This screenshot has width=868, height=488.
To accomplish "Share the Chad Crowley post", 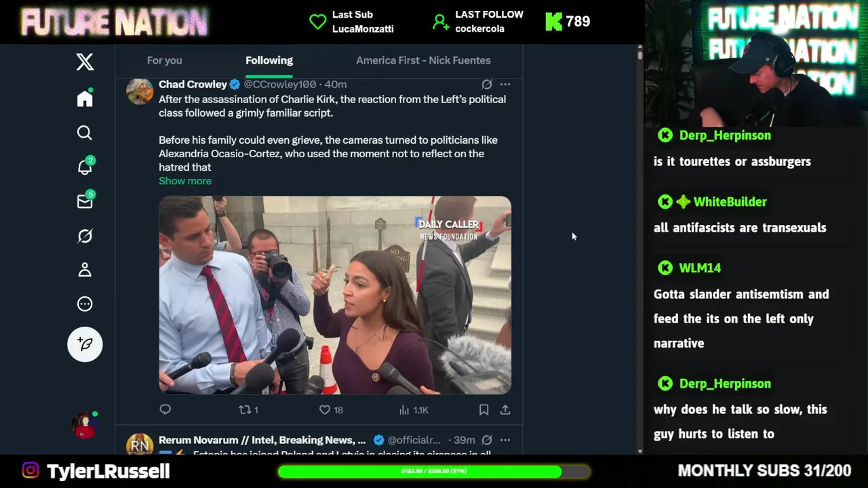I will pos(505,409).
